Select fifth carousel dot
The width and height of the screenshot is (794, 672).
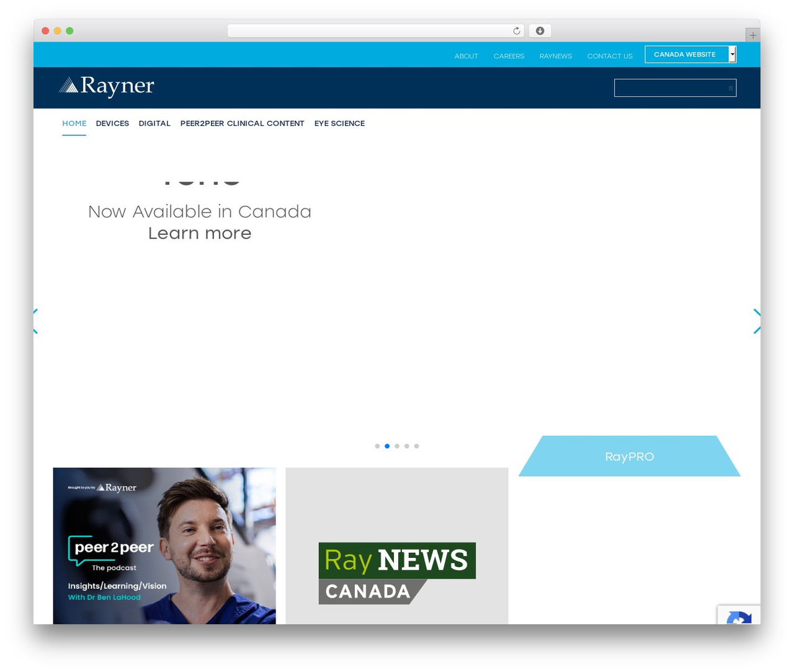[417, 446]
